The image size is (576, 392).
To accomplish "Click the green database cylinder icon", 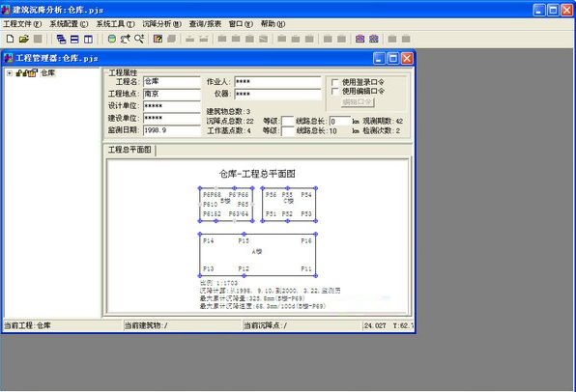I will pos(112,39).
